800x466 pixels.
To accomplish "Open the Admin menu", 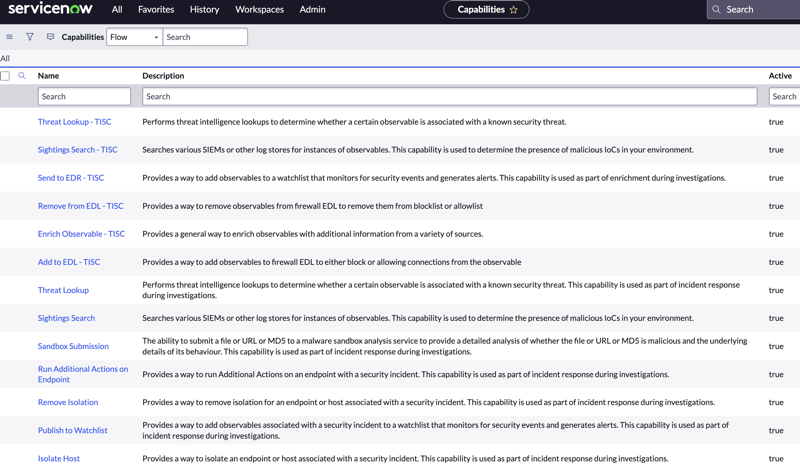I will click(x=312, y=9).
